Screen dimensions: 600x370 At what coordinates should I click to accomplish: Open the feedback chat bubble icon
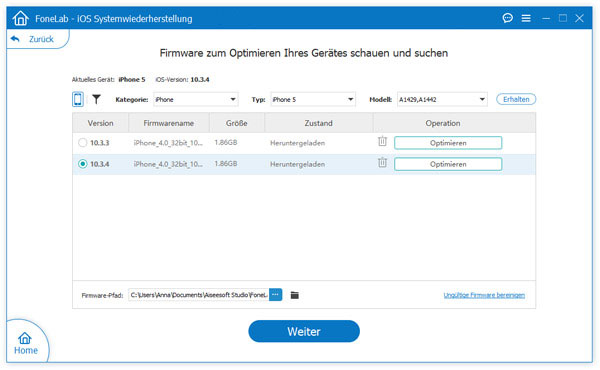click(x=507, y=18)
